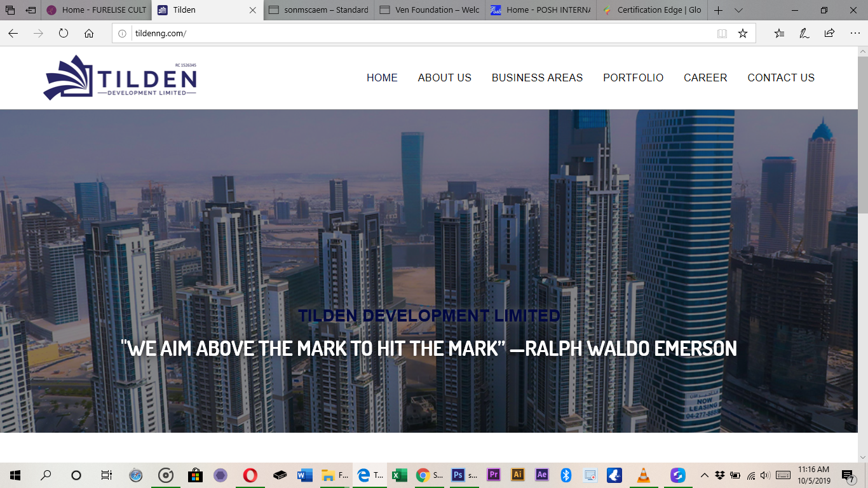Image resolution: width=868 pixels, height=488 pixels.
Task: Open the touch keyboard icon
Action: [783, 475]
